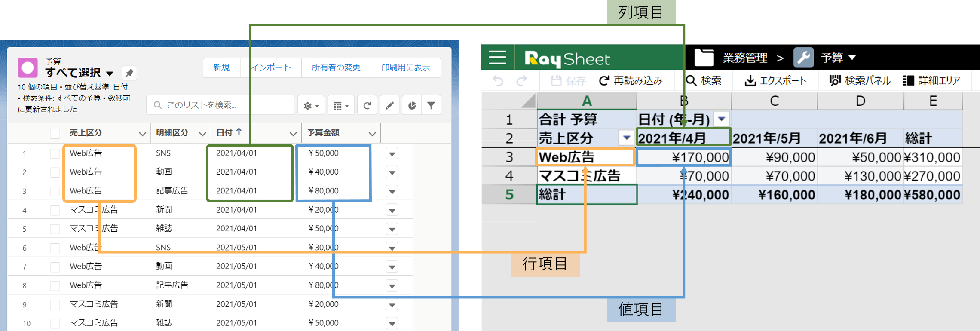Check the checkbox for row 5
This screenshot has height=331, width=980.
[55, 229]
